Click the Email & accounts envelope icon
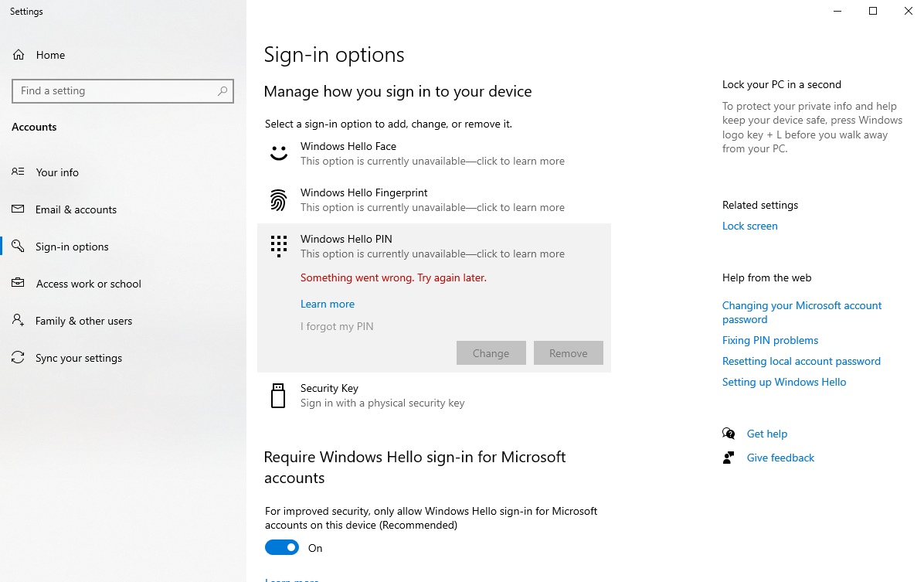The height and width of the screenshot is (582, 924). coord(18,209)
